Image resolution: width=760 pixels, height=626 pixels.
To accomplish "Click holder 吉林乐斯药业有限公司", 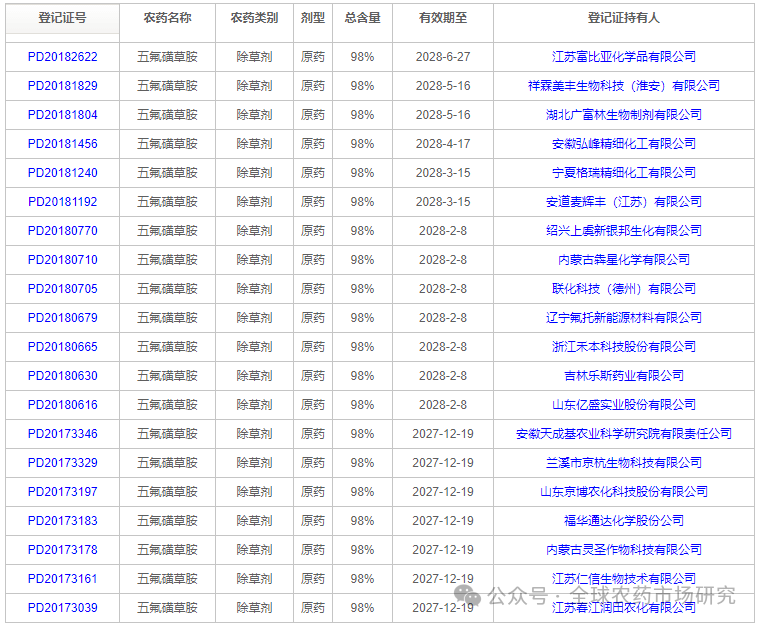I will coord(624,376).
